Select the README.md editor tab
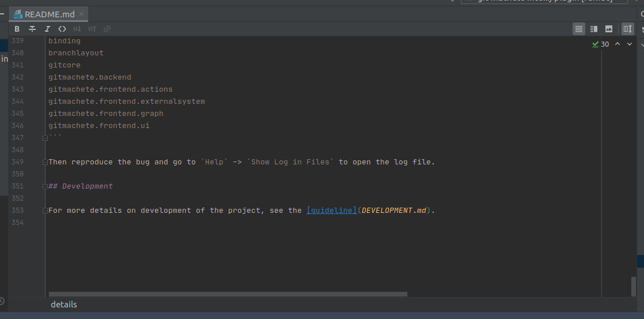644x319 pixels. pyautogui.click(x=48, y=14)
